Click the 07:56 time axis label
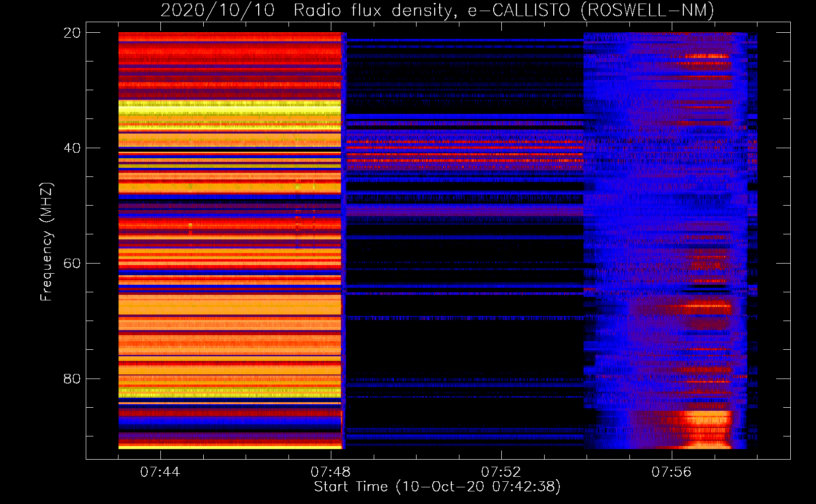Screen dimensions: 816x504 (671, 472)
